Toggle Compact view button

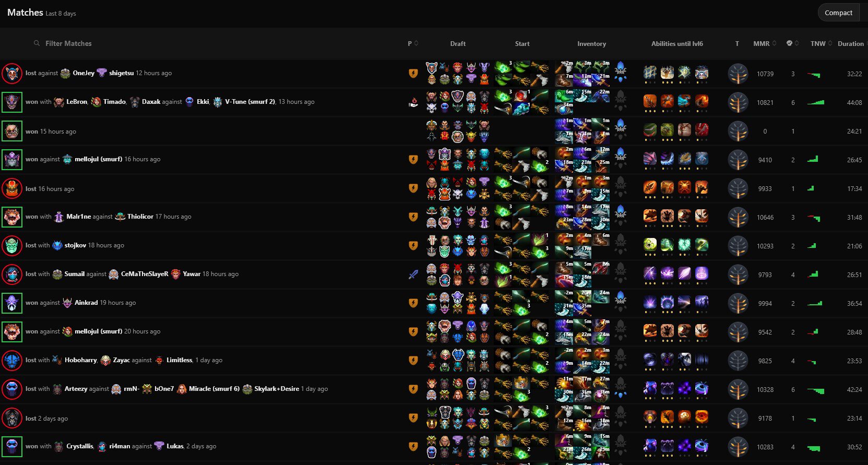[838, 13]
